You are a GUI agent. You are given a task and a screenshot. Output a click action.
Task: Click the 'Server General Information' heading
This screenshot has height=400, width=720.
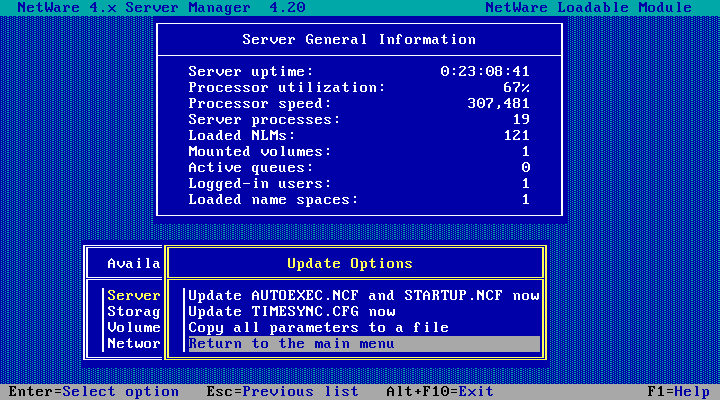pos(359,39)
